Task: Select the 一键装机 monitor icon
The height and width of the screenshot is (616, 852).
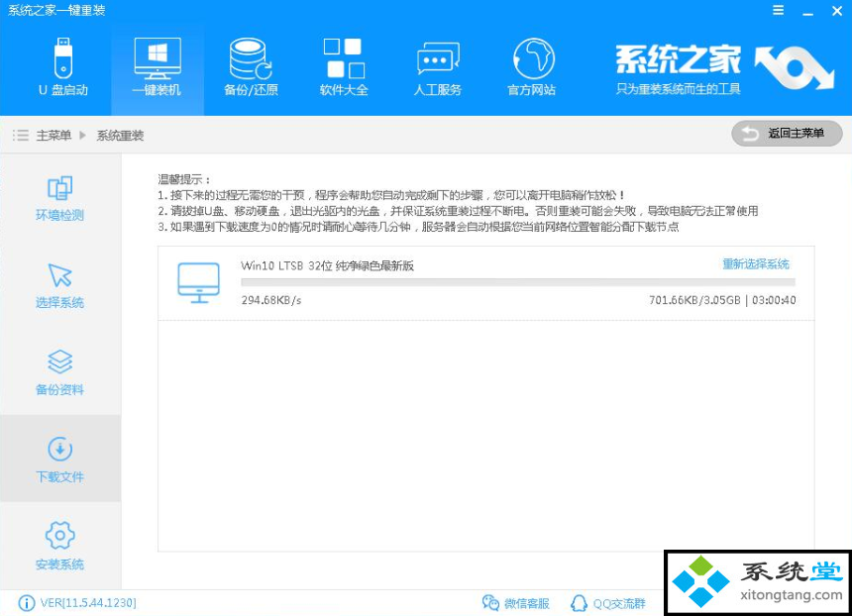Action: 158,58
